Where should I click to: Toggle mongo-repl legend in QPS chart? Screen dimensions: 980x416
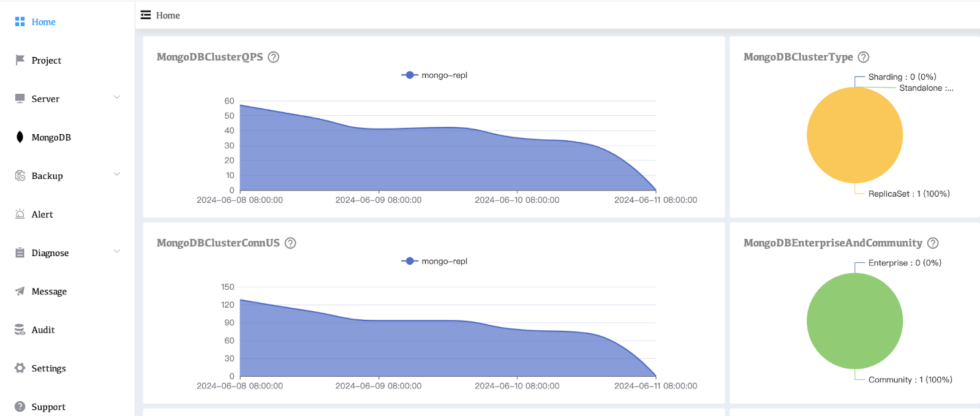[x=434, y=75]
